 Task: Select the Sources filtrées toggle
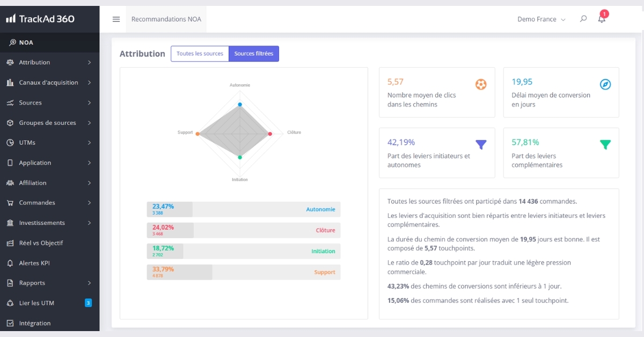[x=254, y=54]
